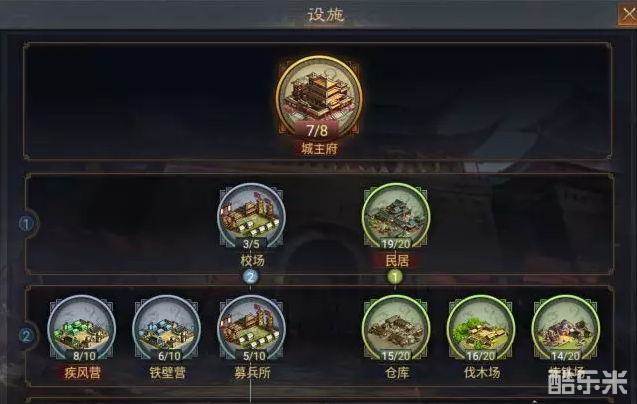Click the 19/20 level indicator on 民居

pyautogui.click(x=396, y=244)
